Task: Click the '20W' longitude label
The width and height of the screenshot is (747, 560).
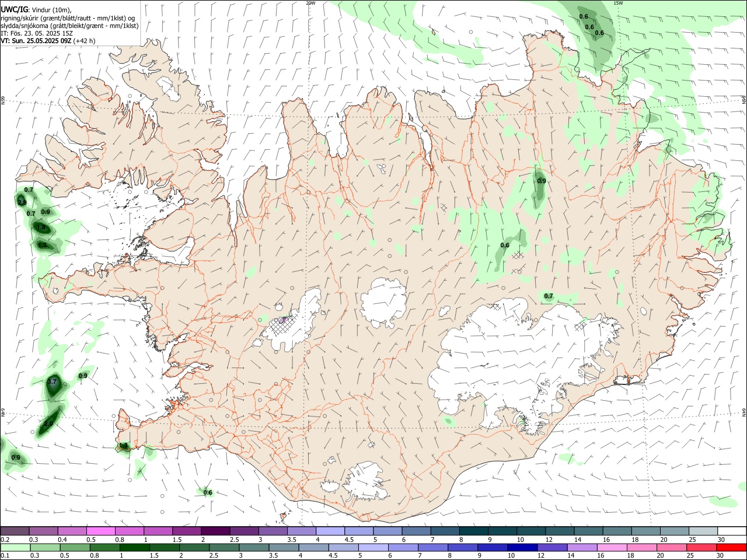Action: coord(310,3)
